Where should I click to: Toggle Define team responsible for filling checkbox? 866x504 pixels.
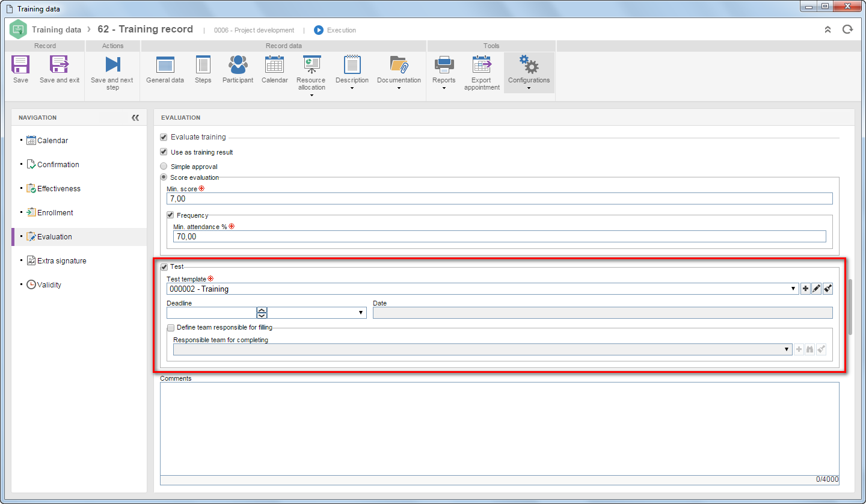[x=170, y=328]
